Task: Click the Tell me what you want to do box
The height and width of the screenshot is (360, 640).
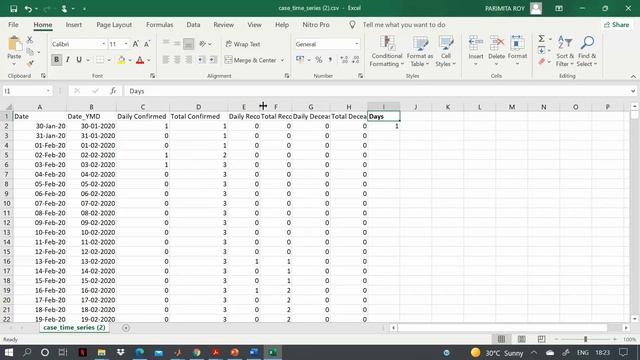Action: (404, 24)
